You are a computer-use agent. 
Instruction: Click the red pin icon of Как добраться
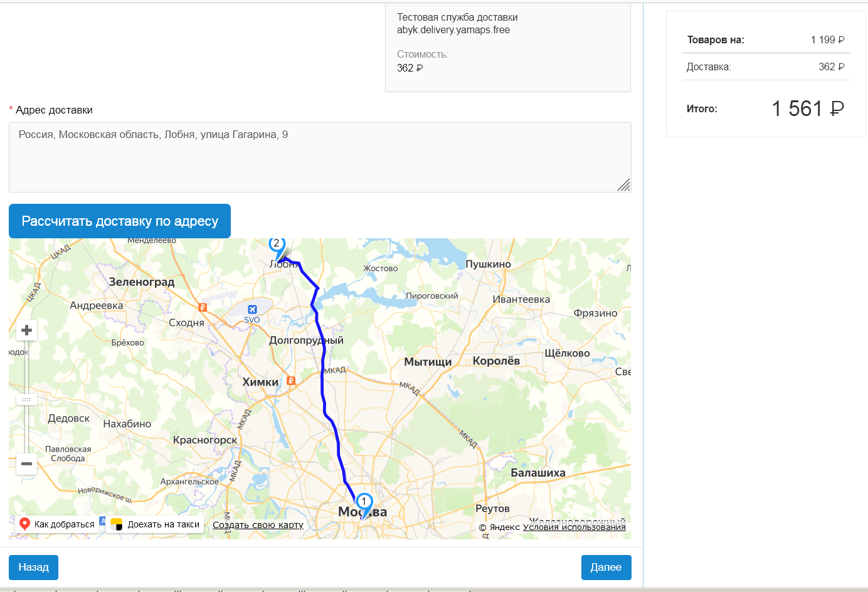(24, 524)
